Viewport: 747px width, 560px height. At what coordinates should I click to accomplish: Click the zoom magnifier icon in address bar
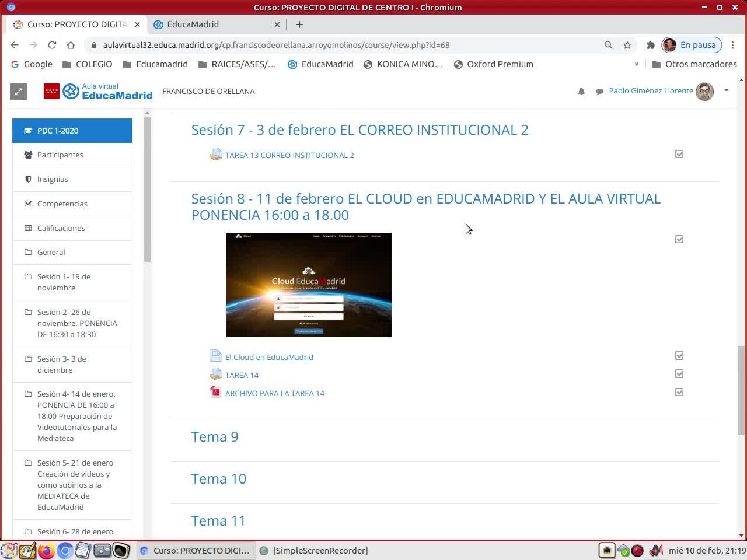(608, 45)
